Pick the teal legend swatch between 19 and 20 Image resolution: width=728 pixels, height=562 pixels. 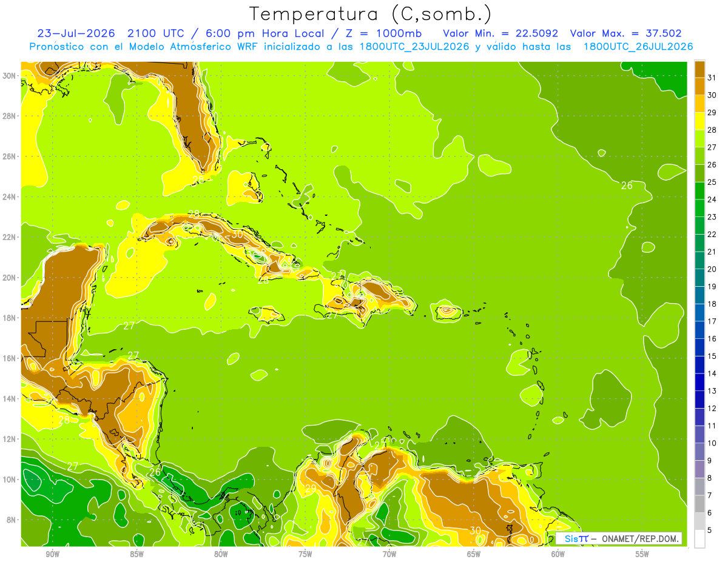[700, 278]
